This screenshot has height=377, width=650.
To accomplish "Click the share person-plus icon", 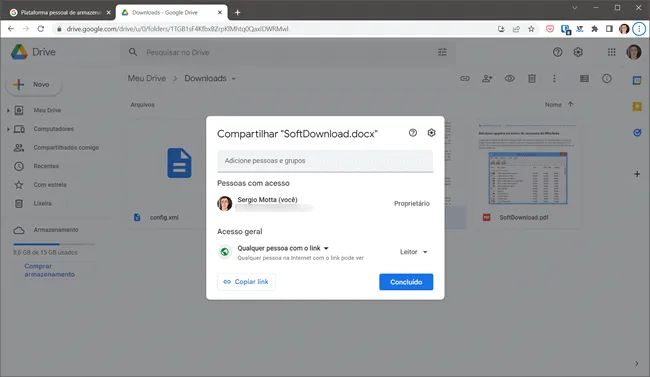I will (x=487, y=78).
